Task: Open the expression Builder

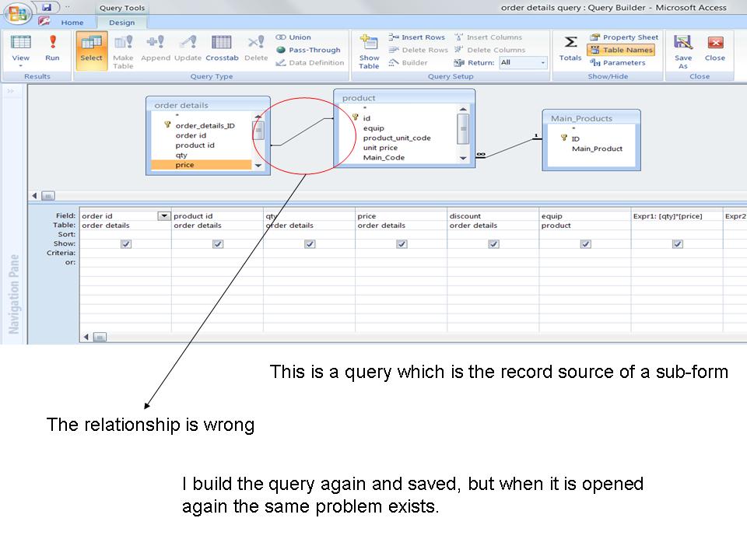Action: coord(409,62)
